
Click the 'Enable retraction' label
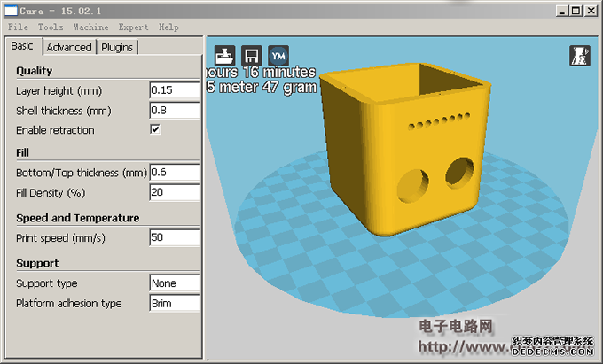tap(55, 130)
